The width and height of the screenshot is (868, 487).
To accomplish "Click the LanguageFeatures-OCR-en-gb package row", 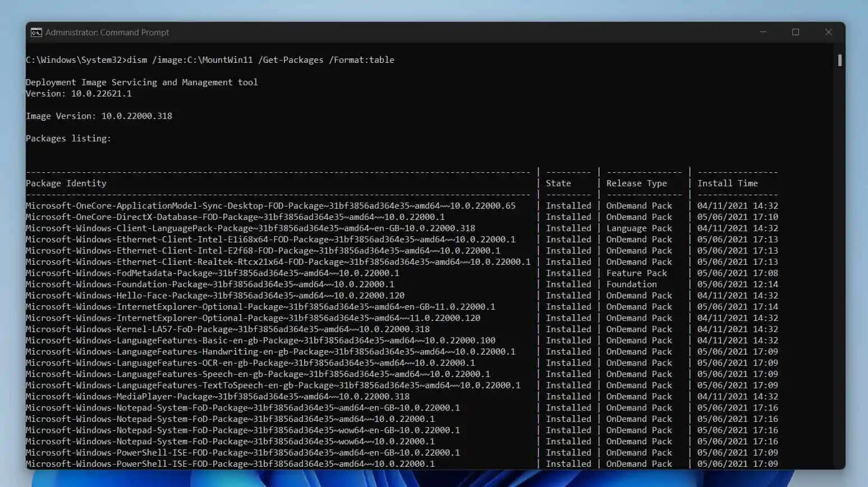I will coord(402,363).
